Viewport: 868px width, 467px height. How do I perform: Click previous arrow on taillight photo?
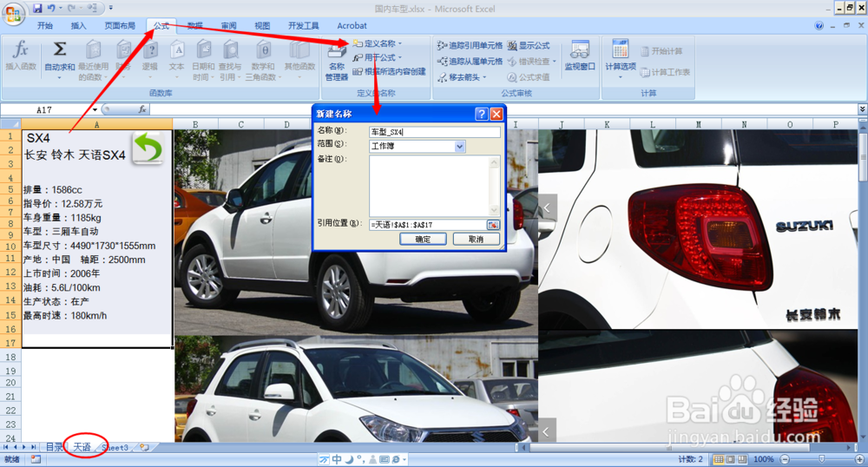(x=547, y=208)
